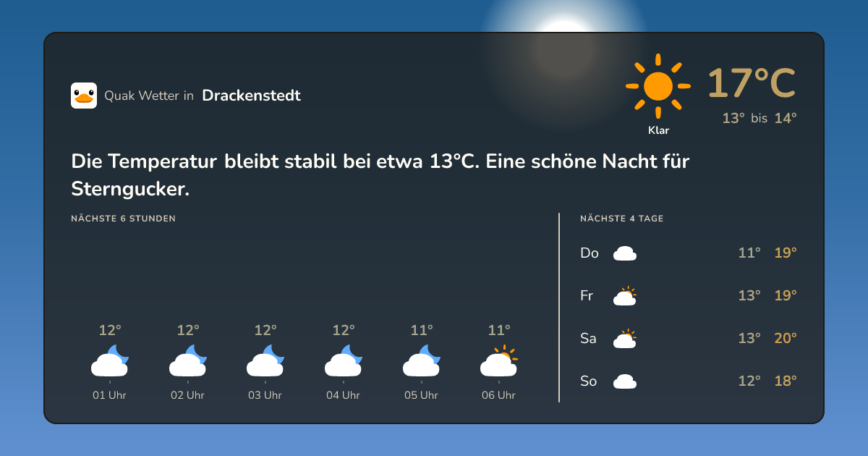868x456 pixels.
Task: Click the word 'bis' between temperatures
Action: [x=759, y=119]
